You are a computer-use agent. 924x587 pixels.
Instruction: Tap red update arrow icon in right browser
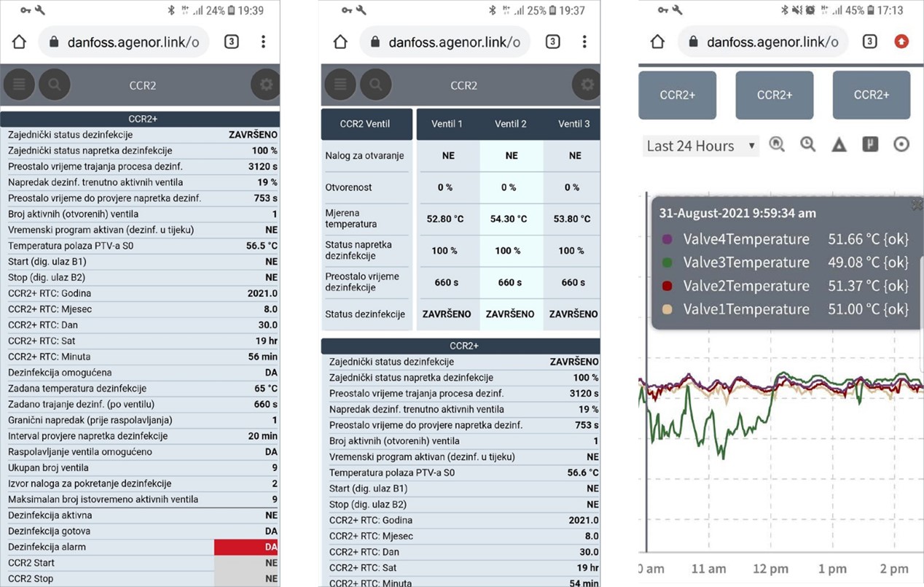901,42
